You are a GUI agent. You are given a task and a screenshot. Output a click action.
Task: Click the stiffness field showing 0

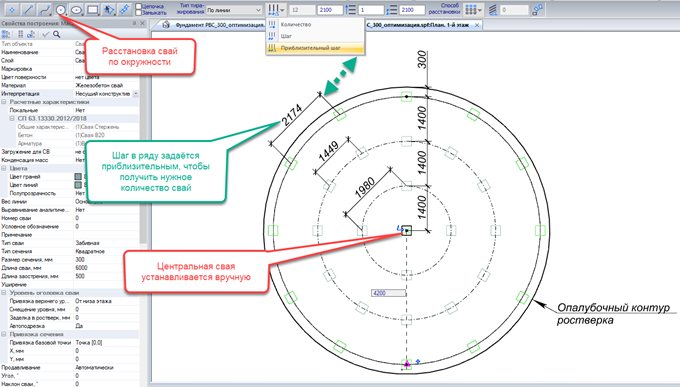click(514, 10)
